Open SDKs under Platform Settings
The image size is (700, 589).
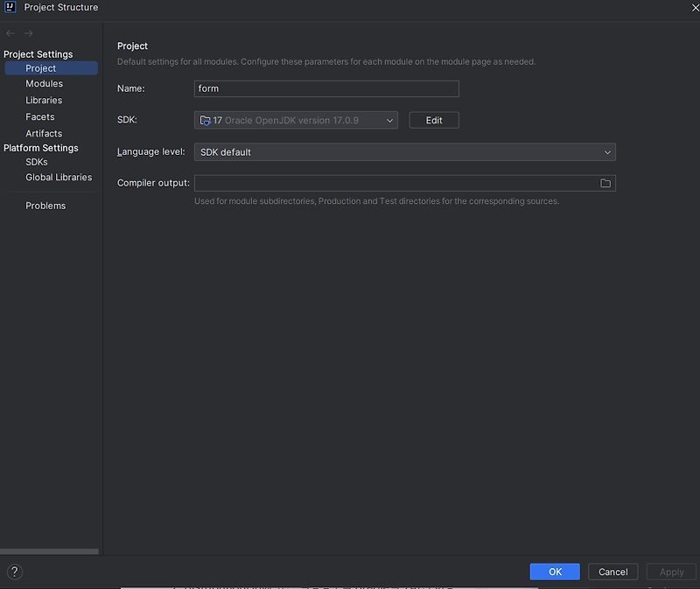[x=37, y=162]
